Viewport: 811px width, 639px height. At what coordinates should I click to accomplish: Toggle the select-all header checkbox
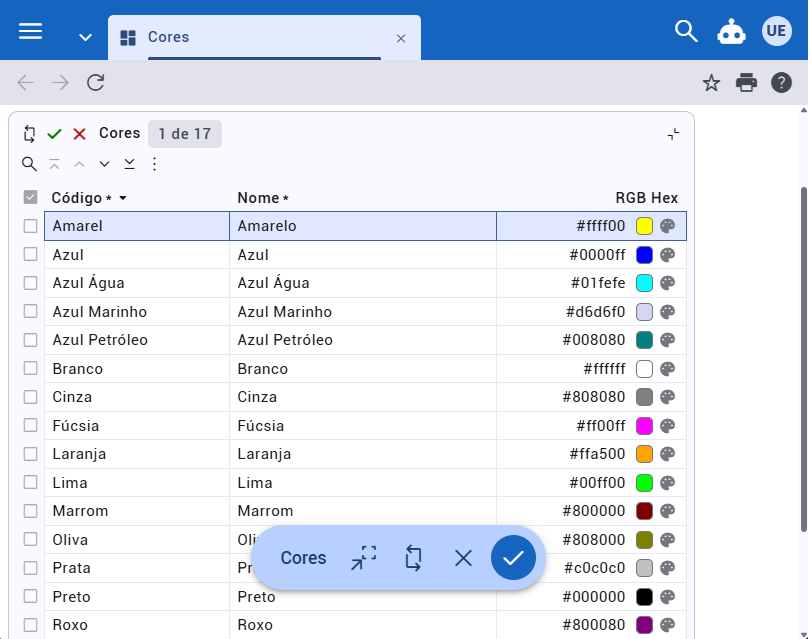click(31, 197)
